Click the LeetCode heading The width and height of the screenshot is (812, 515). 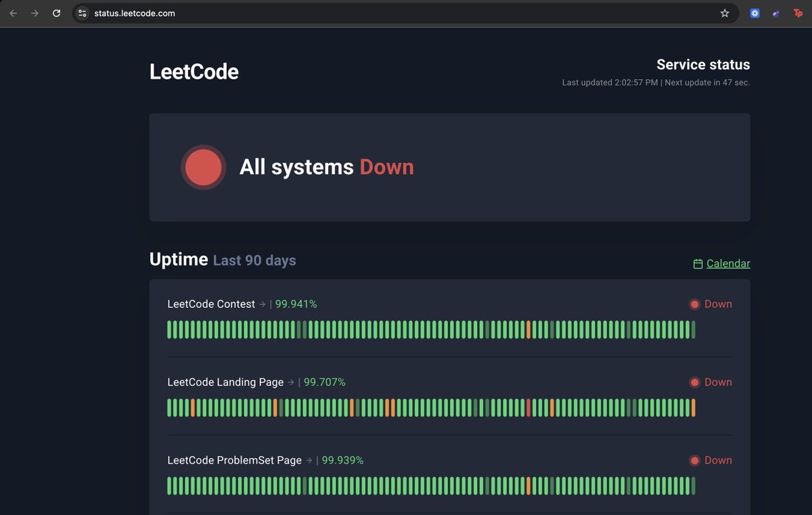tap(194, 71)
